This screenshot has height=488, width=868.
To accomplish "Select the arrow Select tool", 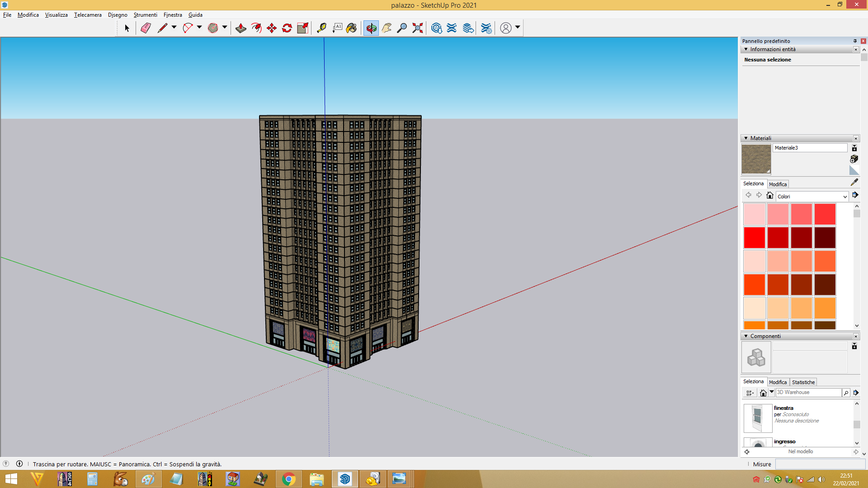I will click(x=127, y=28).
